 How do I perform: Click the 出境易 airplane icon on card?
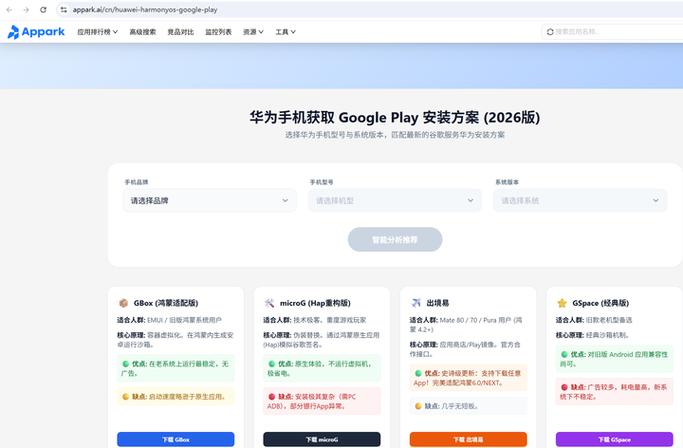coord(416,303)
